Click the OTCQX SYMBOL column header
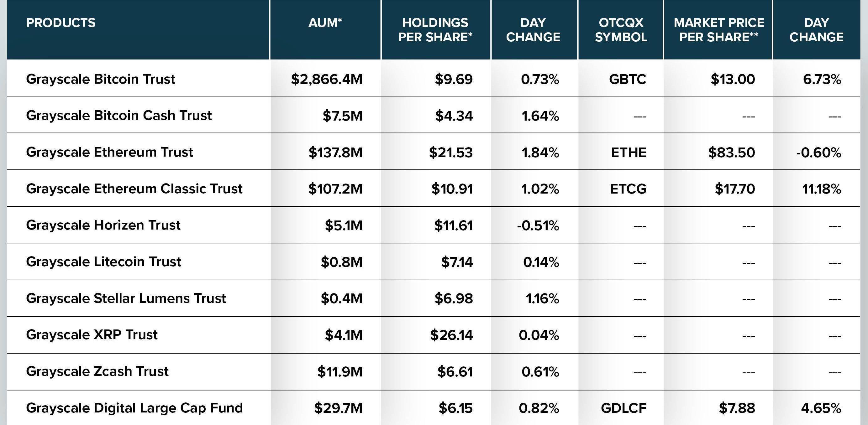Viewport: 868px width, 425px height. click(x=621, y=30)
